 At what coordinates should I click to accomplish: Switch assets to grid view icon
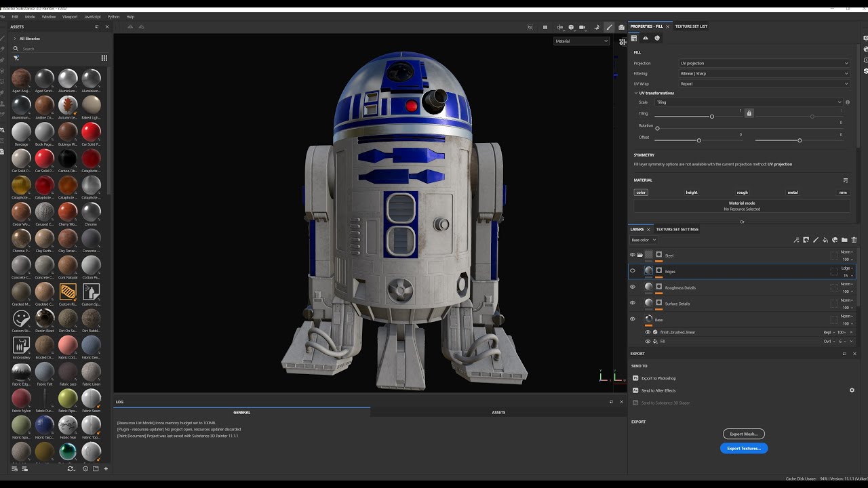pyautogui.click(x=104, y=58)
